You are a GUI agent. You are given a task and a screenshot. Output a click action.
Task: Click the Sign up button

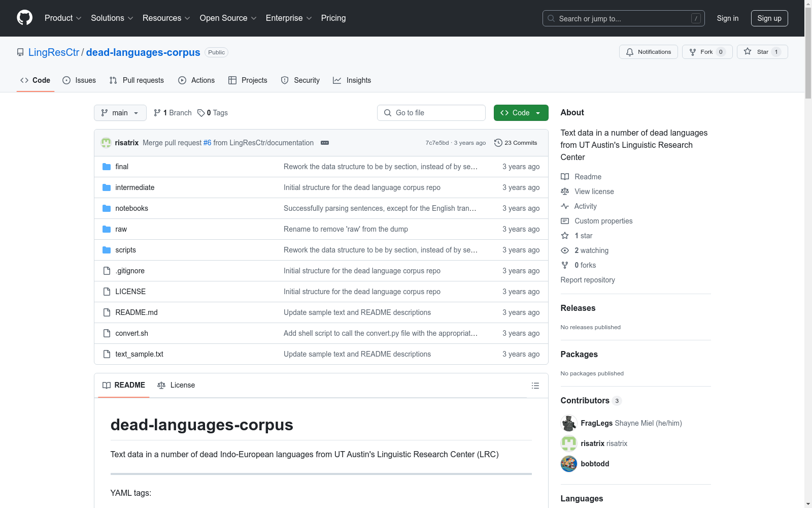769,18
